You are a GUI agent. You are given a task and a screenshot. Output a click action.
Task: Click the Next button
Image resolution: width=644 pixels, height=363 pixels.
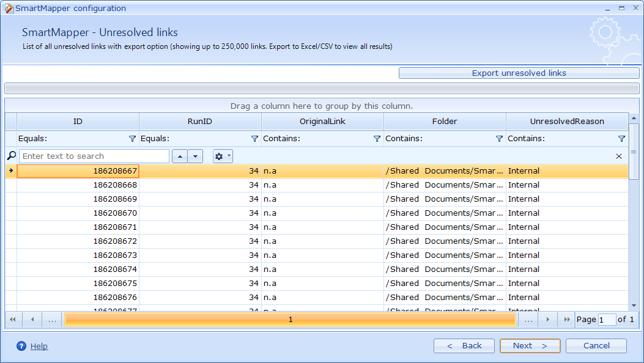(x=530, y=346)
